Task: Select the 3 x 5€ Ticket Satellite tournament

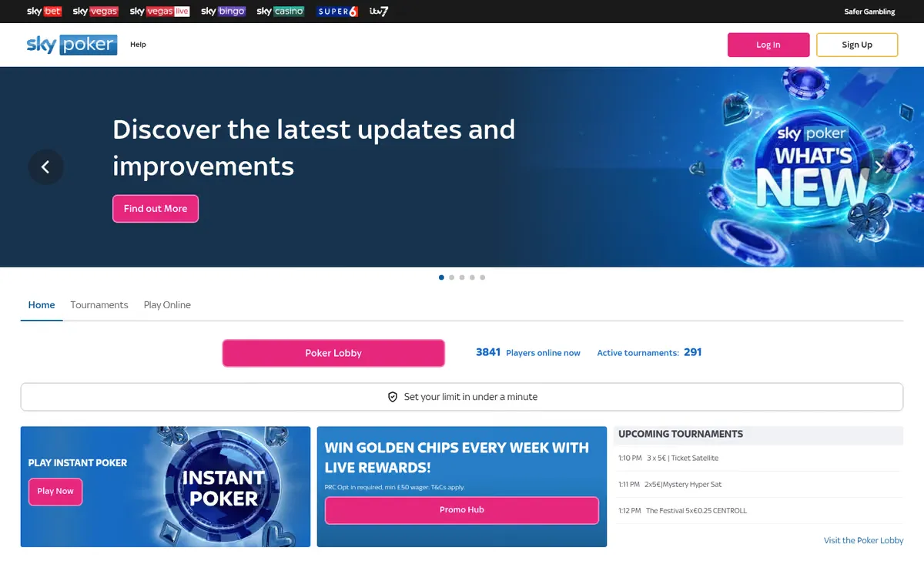Action: pos(758,459)
